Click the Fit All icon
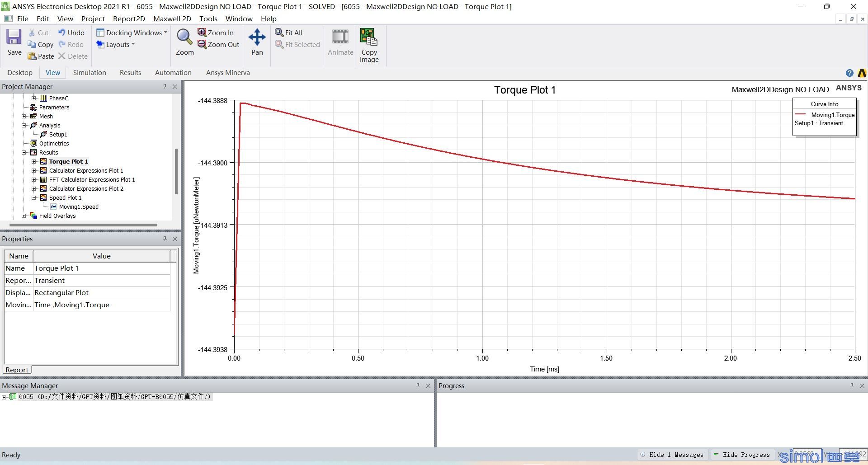868x465 pixels. (279, 33)
